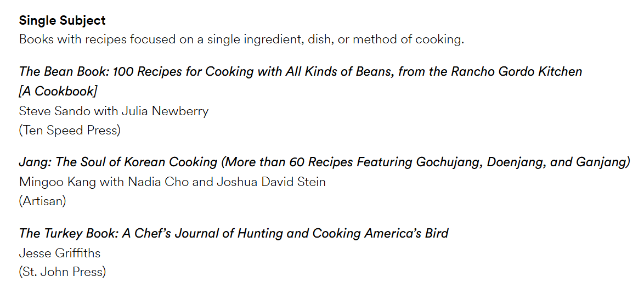Click the Artisan publisher text
This screenshot has width=644, height=293.
pos(42,201)
